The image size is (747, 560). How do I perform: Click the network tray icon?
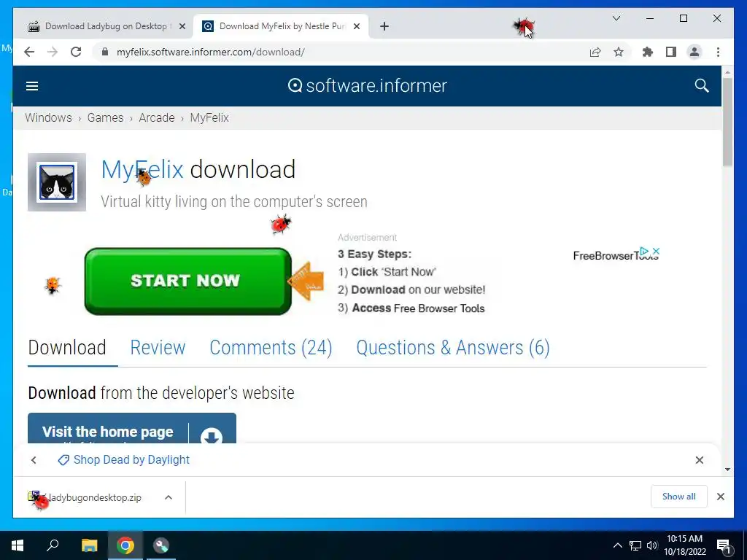[x=635, y=545]
